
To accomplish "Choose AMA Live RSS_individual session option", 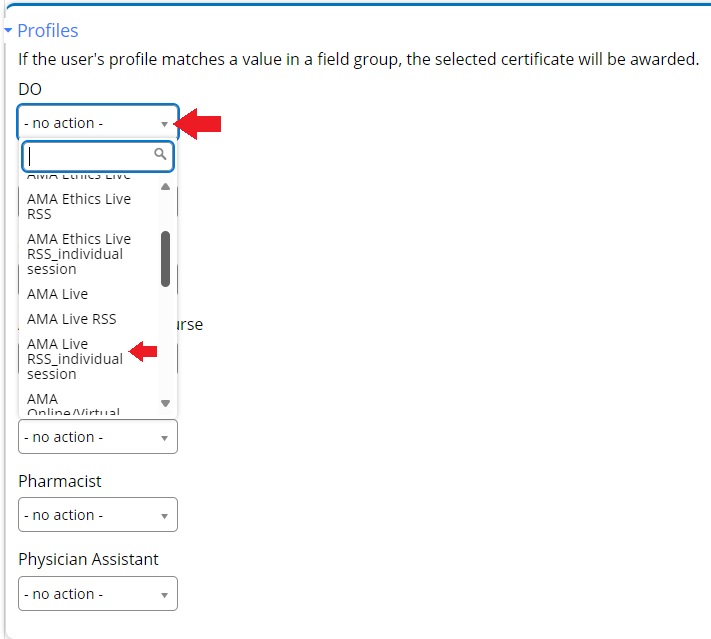I will point(75,359).
